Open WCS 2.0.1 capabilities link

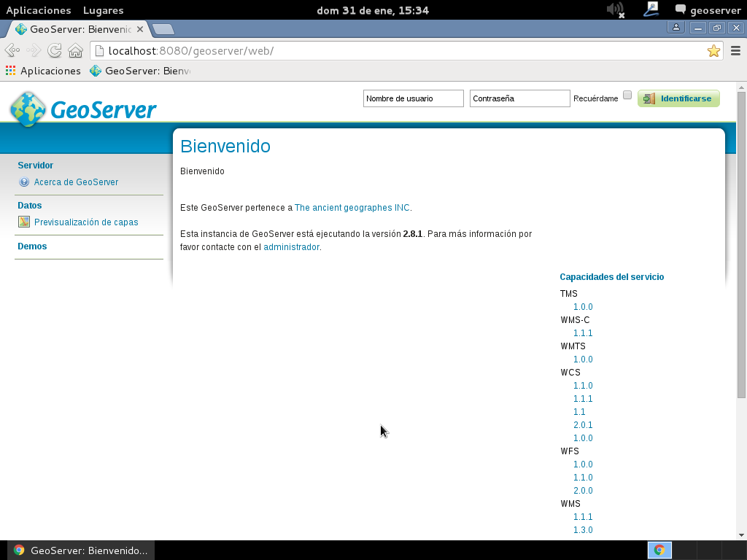583,425
